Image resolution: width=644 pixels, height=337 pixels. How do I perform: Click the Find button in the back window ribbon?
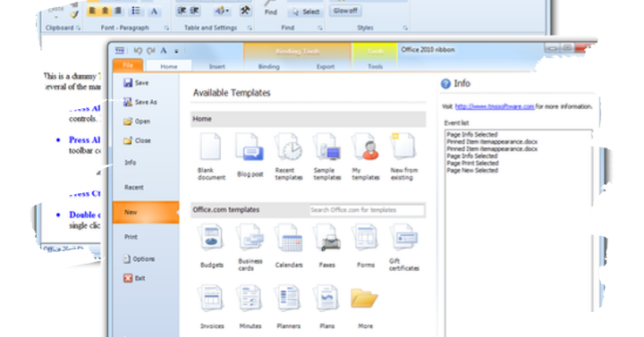(271, 8)
